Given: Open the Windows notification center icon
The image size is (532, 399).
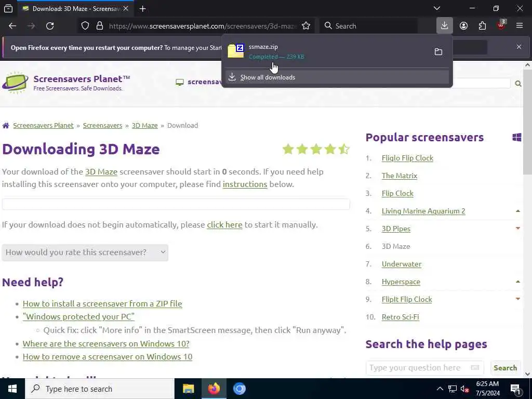Looking at the screenshot, I should coord(515,389).
